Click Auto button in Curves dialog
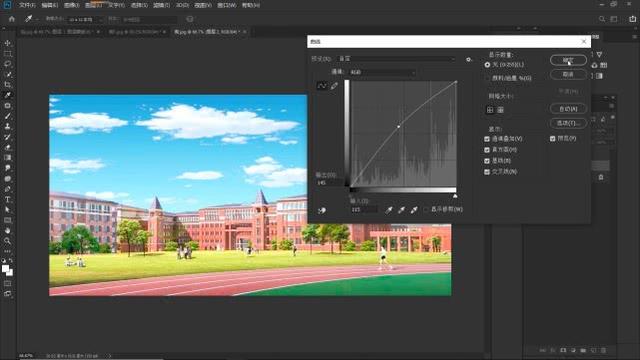 (x=568, y=109)
